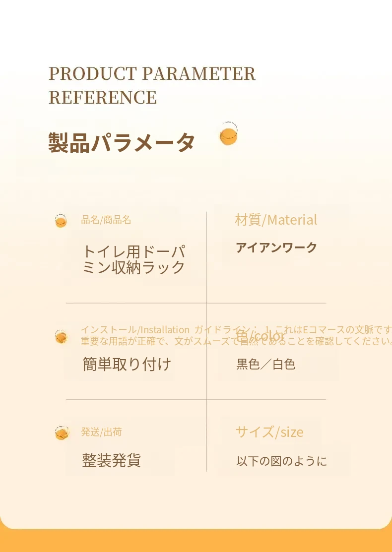Click the PRODUCT PARAMETER REFERENCE heading
This screenshot has height=552, width=392.
[152, 85]
